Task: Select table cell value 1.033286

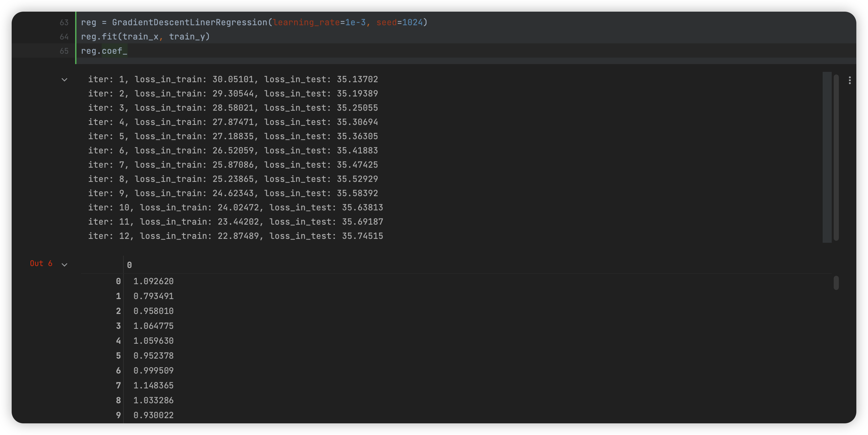Action: [x=153, y=400]
